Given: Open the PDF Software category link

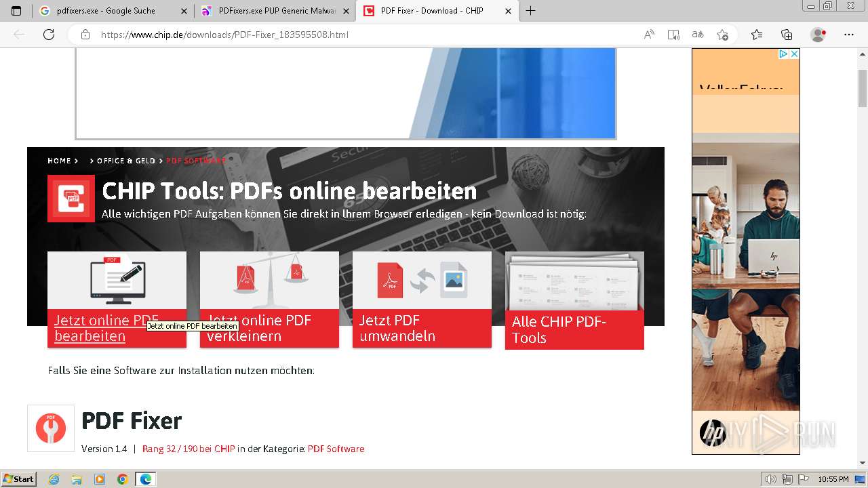Looking at the screenshot, I should [336, 449].
